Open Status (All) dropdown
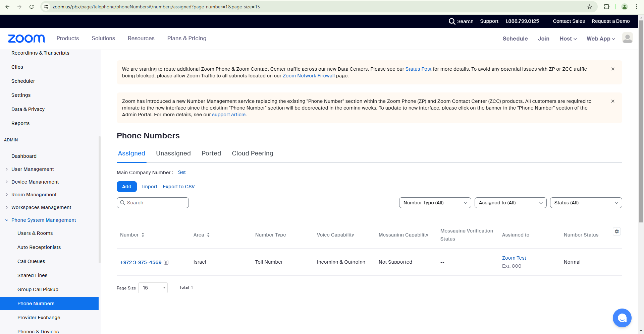 click(586, 203)
